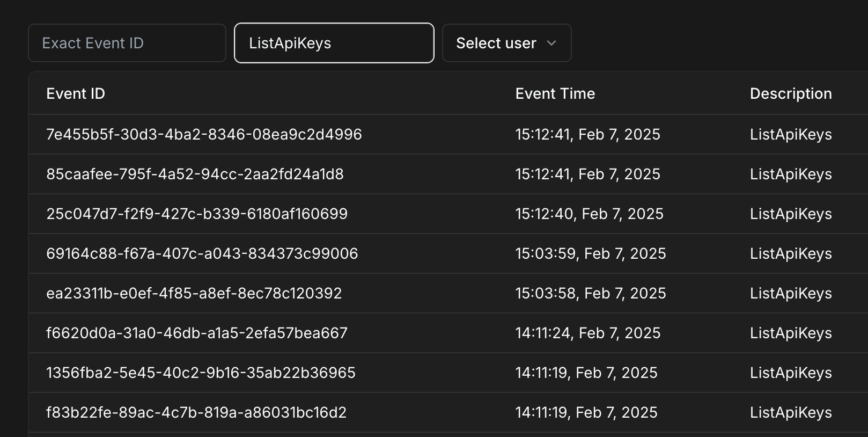Click the Event Time column header

(x=555, y=93)
